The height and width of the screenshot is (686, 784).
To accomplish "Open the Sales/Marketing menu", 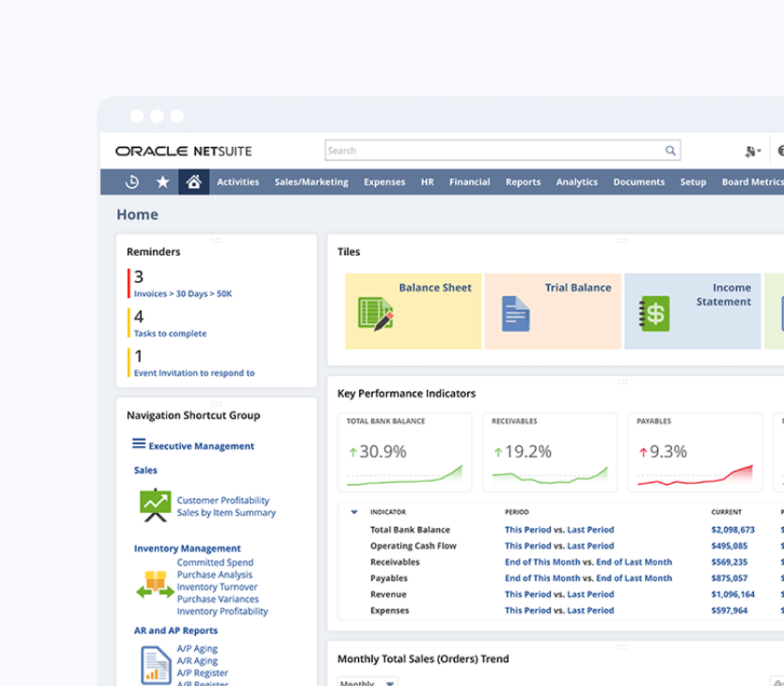I will 311,182.
